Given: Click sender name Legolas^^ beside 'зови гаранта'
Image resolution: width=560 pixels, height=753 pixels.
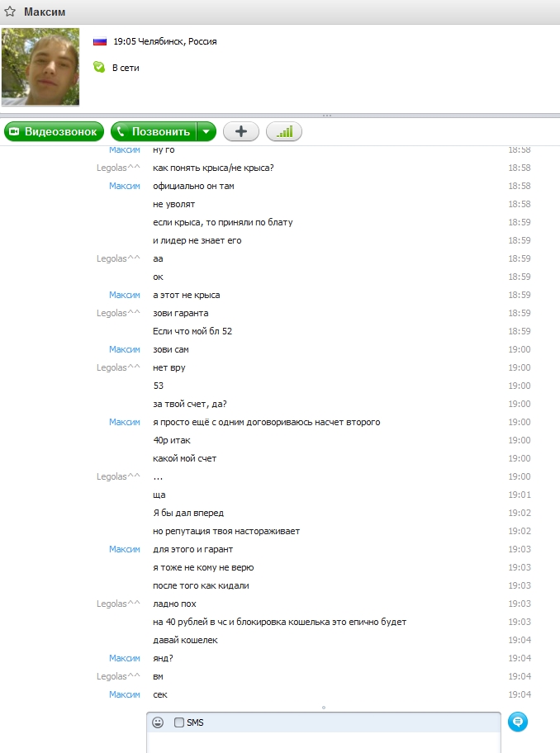Looking at the screenshot, I should 118,313.
